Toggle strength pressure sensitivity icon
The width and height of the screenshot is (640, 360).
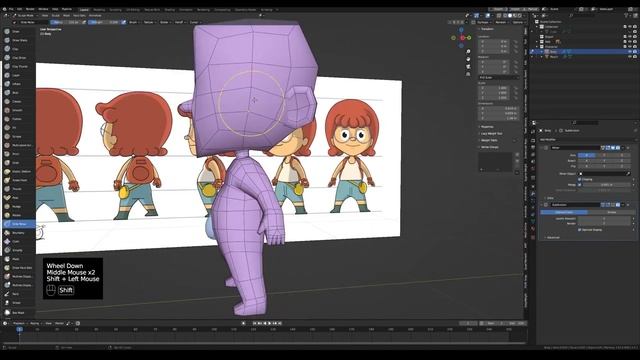(123, 22)
